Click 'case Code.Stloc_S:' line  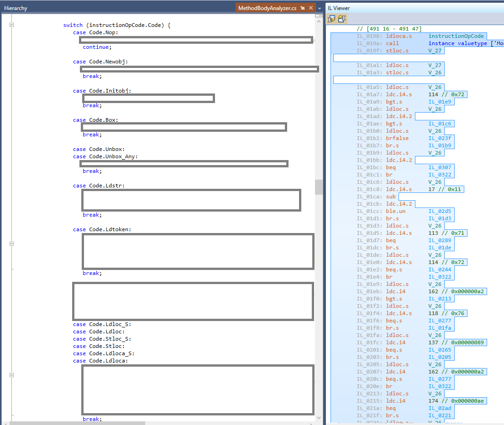point(102,339)
